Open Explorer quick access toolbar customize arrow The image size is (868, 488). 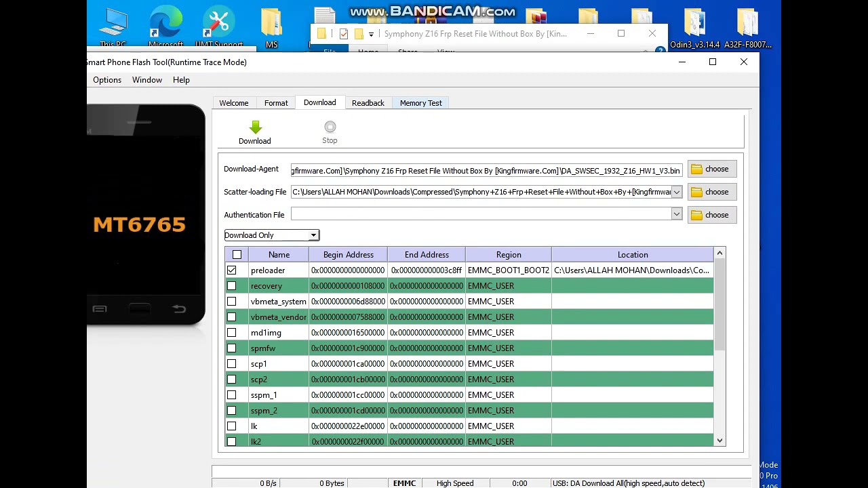[371, 35]
